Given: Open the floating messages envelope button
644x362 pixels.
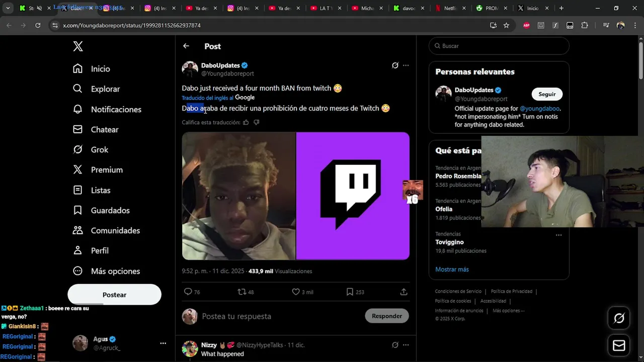Looking at the screenshot, I should pyautogui.click(x=619, y=346).
